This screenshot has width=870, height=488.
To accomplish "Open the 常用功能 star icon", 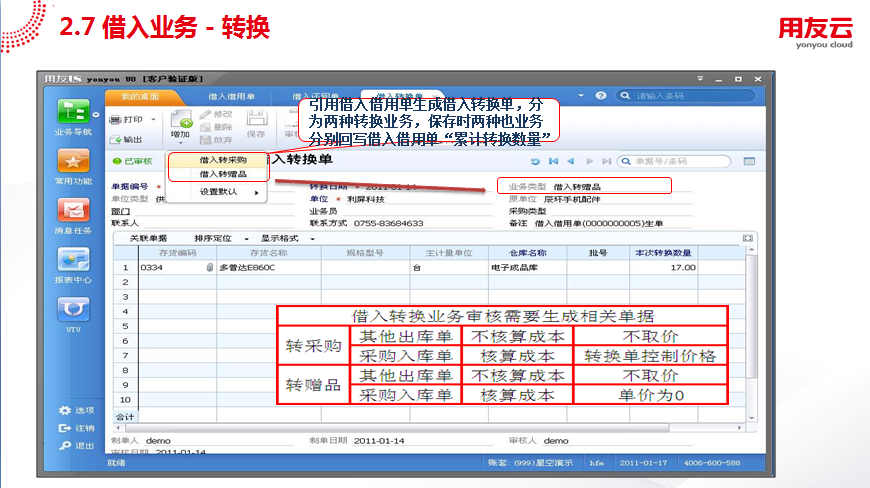I will point(73,162).
